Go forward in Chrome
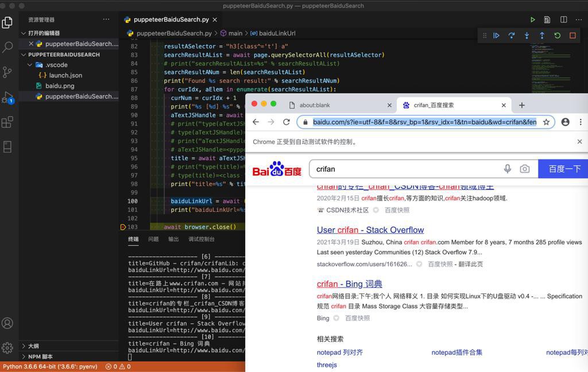Viewport: 588px width, 372px height. [x=271, y=122]
